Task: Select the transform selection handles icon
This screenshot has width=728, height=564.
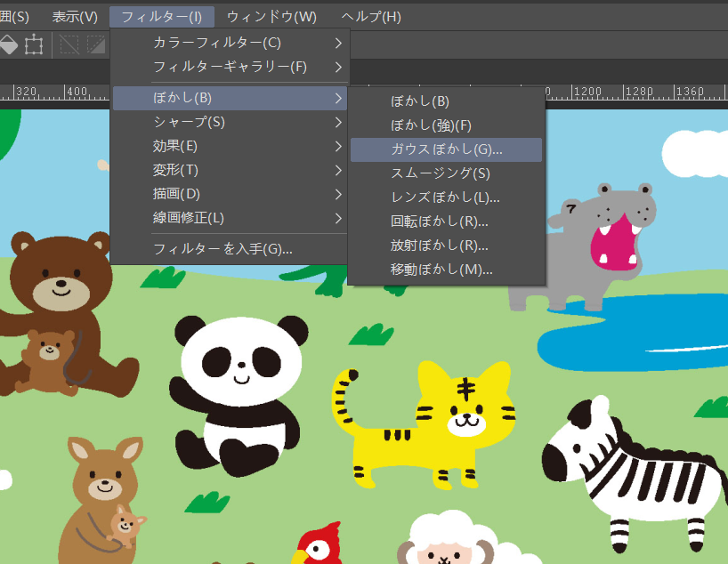Action: click(x=33, y=44)
